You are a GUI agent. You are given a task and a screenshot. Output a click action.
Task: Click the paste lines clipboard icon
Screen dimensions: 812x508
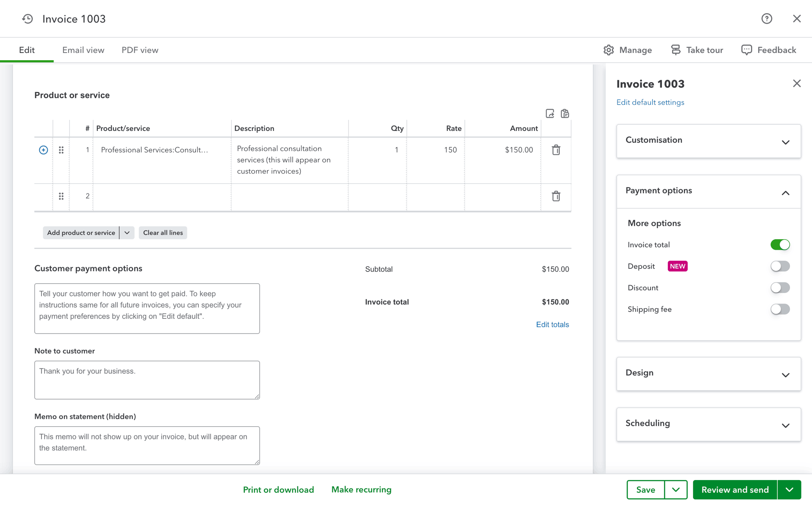click(565, 113)
